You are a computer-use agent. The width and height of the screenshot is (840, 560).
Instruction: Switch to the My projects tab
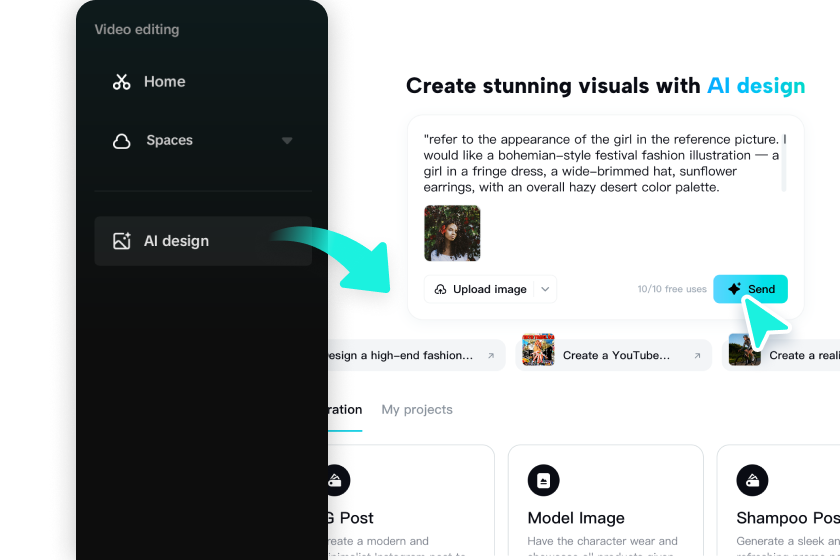[x=417, y=409]
